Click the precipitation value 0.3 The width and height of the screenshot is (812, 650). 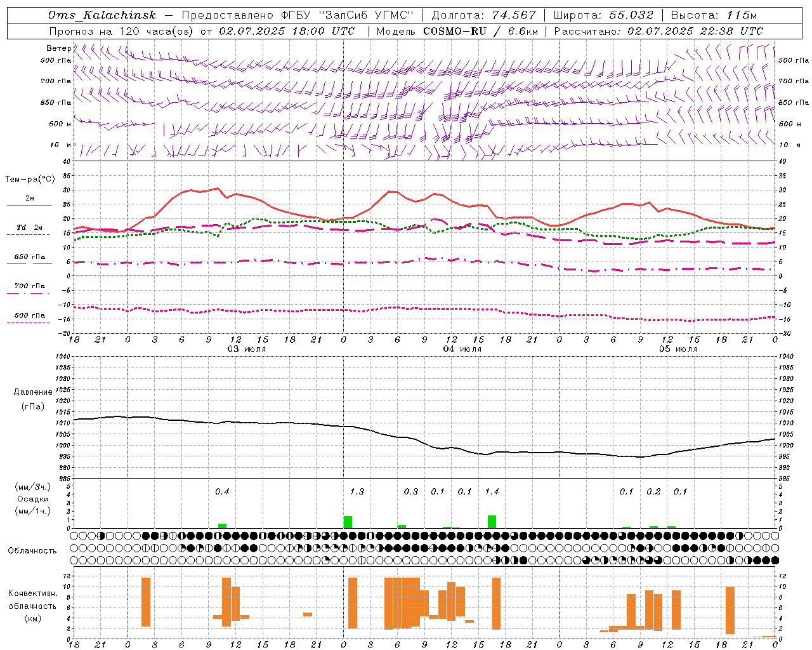pyautogui.click(x=411, y=491)
